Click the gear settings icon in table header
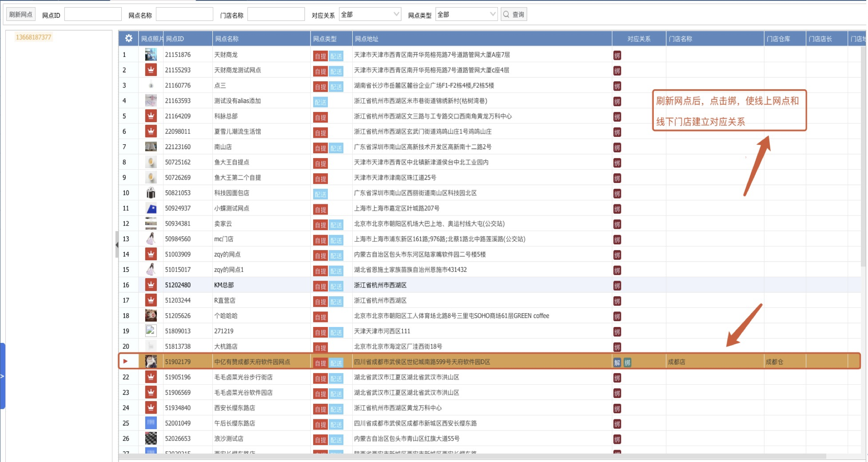Viewport: 868px width, 462px height. pyautogui.click(x=128, y=38)
